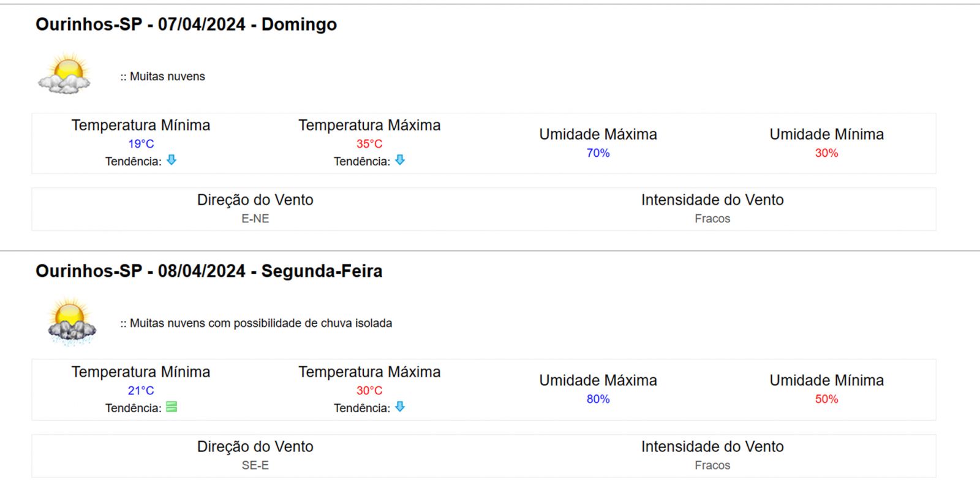This screenshot has height=485, width=980.
Task: Click the rainy cloud icon for Segunda-Feira
Action: pyautogui.click(x=72, y=322)
